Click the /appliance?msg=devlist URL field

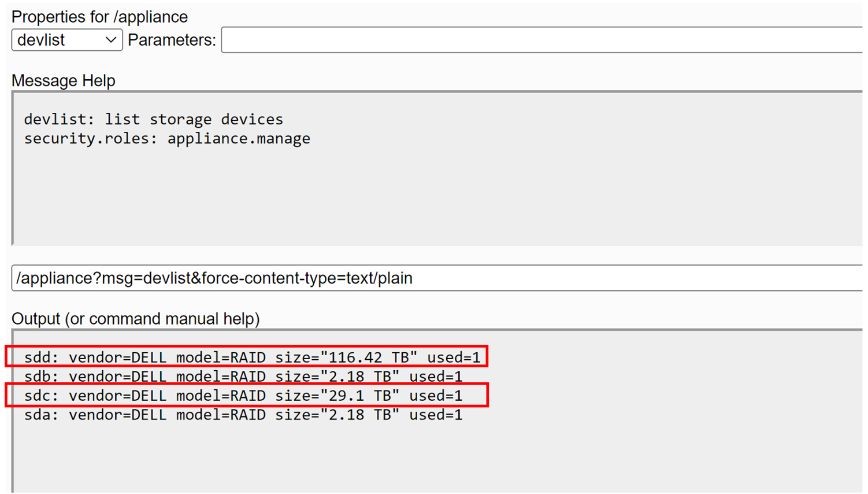coord(436,278)
